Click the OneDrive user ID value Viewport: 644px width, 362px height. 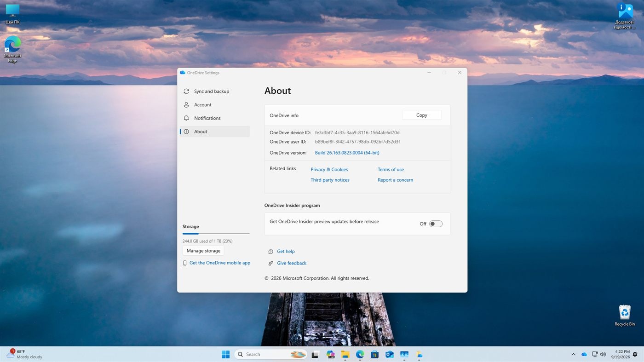(357, 142)
